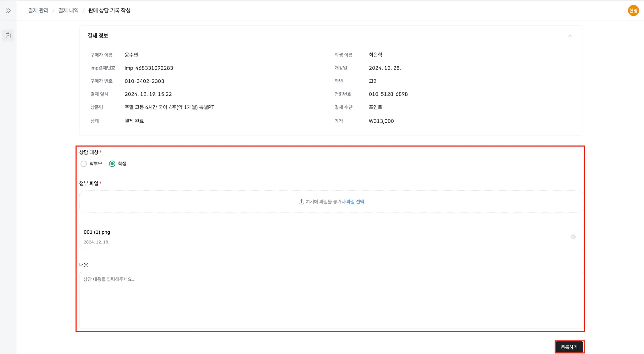Click the 학생 radio label text
The width and height of the screenshot is (644, 354).
[122, 164]
